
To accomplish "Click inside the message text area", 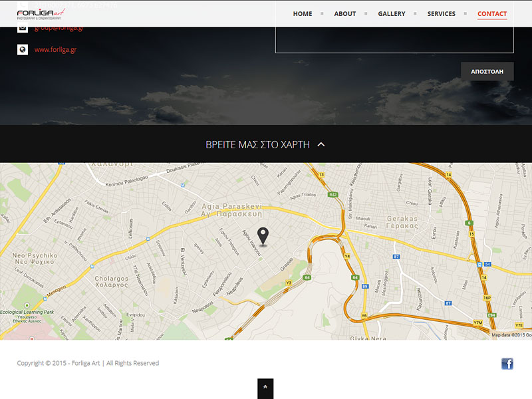I will pyautogui.click(x=394, y=40).
